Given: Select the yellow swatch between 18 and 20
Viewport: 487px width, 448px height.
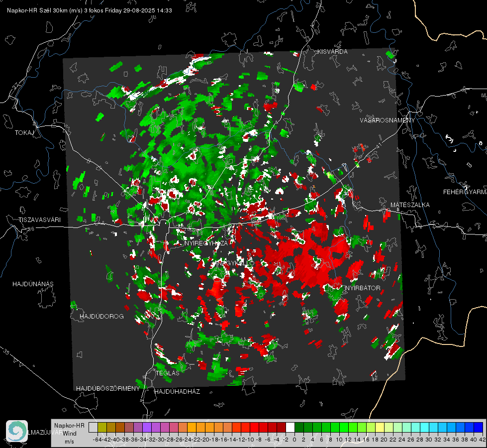Looking at the screenshot, I should point(380,427).
